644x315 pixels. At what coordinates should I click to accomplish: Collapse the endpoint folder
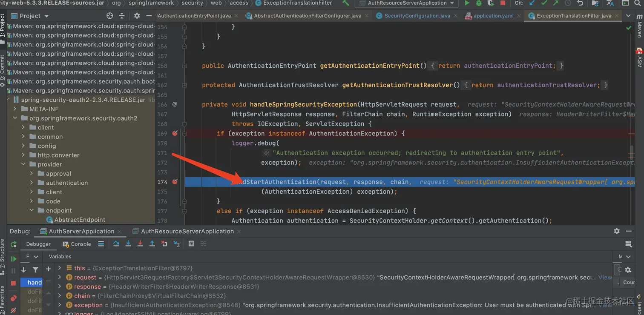pyautogui.click(x=32, y=210)
